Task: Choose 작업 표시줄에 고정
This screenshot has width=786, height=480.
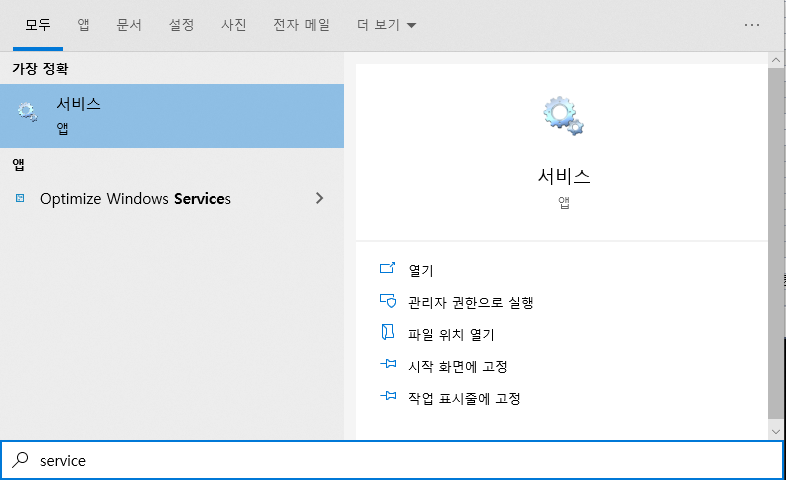Action: tap(464, 399)
